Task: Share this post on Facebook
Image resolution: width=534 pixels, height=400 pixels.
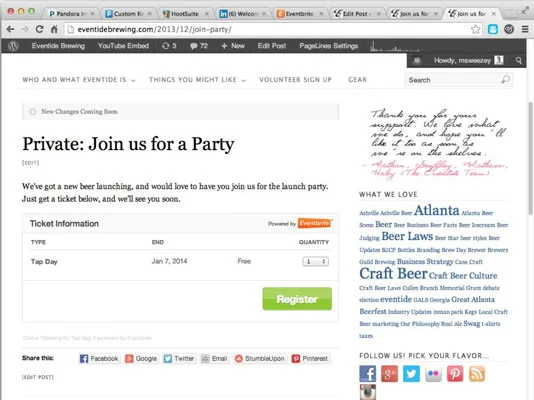Action: pos(99,358)
